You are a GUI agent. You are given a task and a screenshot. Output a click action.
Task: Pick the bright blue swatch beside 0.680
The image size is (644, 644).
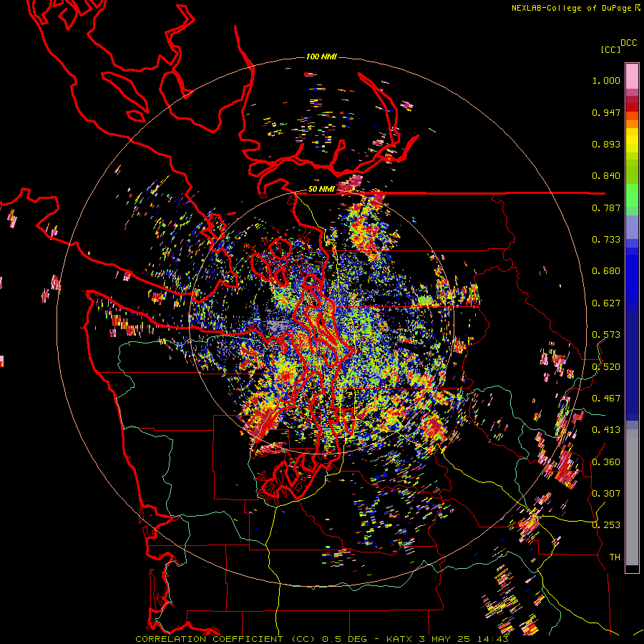click(x=632, y=275)
